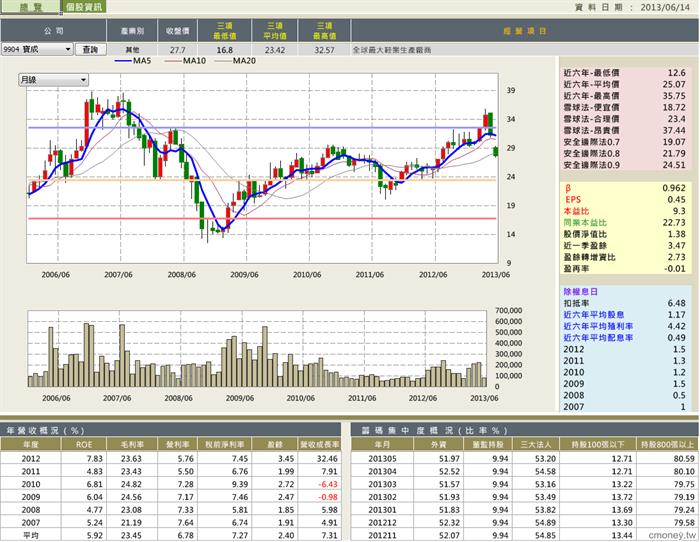Click the 除權息日 link in blue panel
The image size is (700, 542).
click(580, 292)
